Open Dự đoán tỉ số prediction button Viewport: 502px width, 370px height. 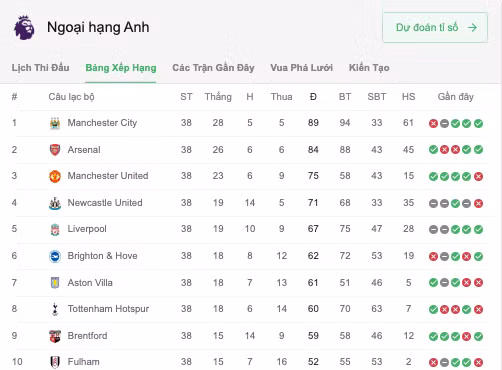click(435, 27)
